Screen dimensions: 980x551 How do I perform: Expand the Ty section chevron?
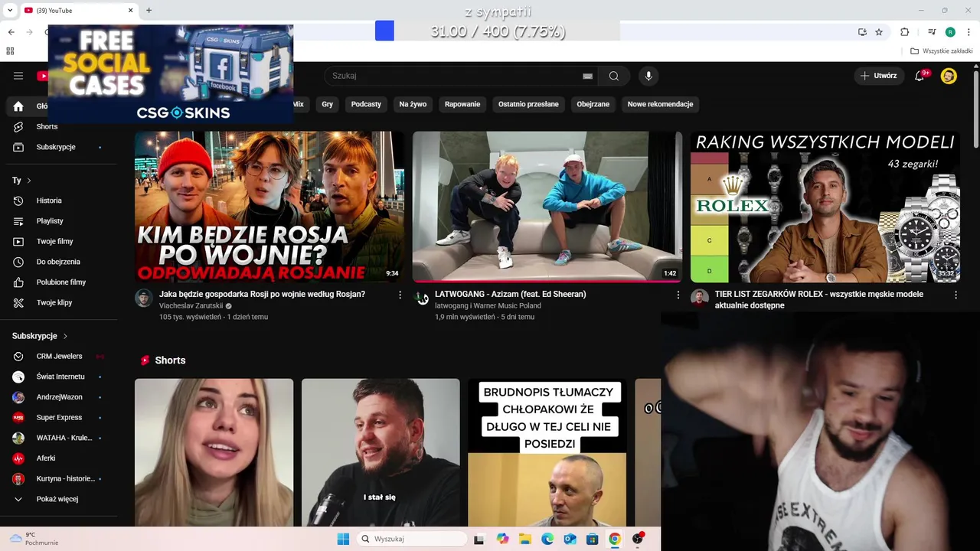click(x=29, y=181)
